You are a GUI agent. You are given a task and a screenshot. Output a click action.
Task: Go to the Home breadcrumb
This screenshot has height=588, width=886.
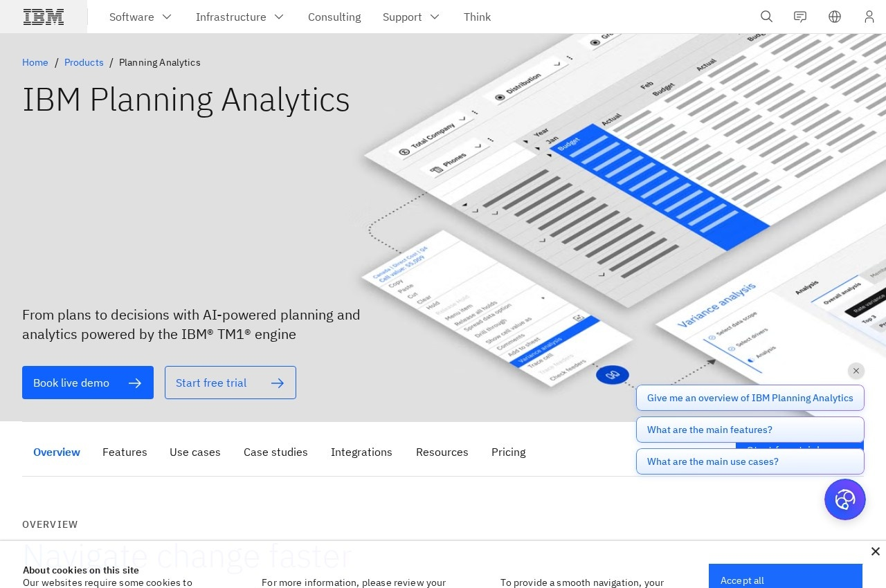click(35, 62)
